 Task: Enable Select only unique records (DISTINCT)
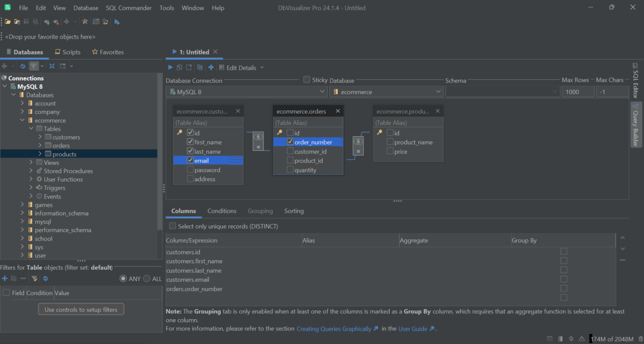[x=172, y=225]
